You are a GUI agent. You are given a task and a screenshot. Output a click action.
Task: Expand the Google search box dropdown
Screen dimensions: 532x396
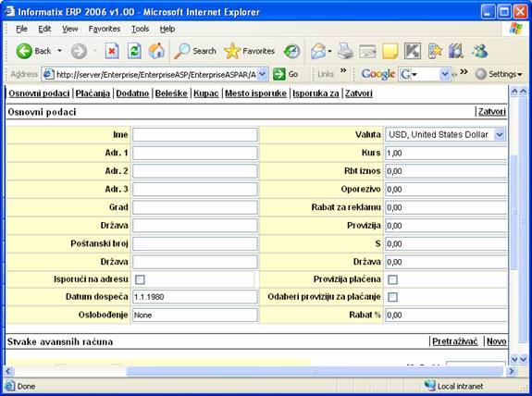click(x=444, y=74)
